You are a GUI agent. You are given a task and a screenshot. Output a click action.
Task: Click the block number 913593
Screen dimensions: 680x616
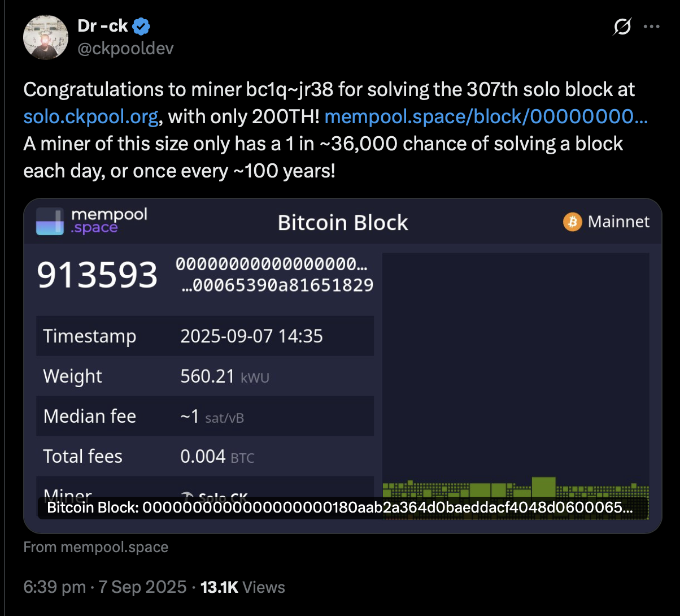[x=97, y=275]
